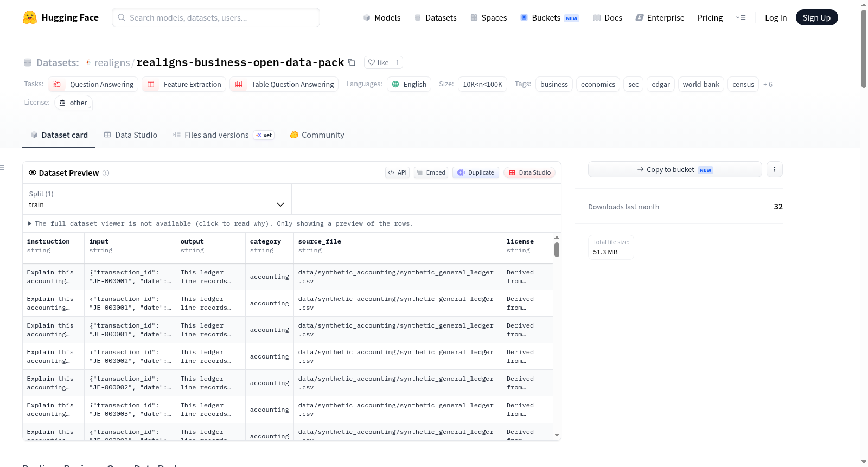Viewport: 868px width, 467px height.
Task: Click the Embed button
Action: [431, 172]
